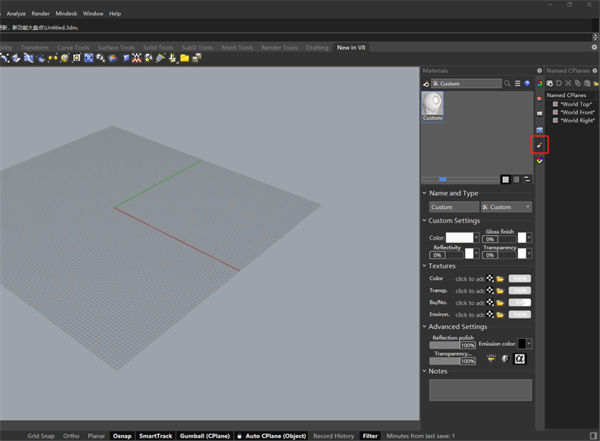Enable Ortho mode in status bar
This screenshot has height=441, width=600.
pyautogui.click(x=71, y=435)
